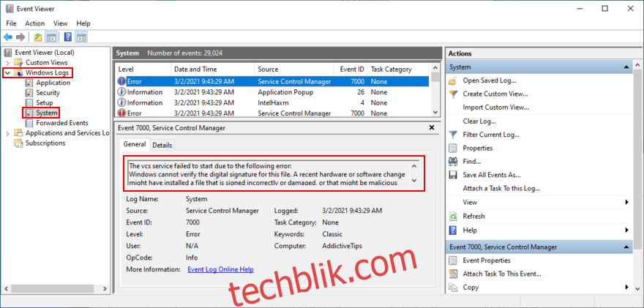The image size is (644, 308).
Task: Click the Custom Views folder icon
Action: [18, 62]
